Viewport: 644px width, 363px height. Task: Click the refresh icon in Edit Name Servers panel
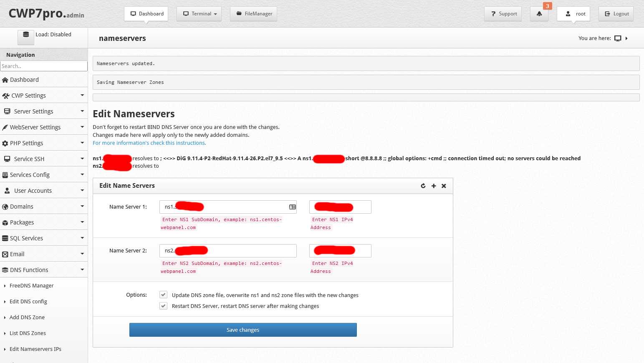coord(423,186)
